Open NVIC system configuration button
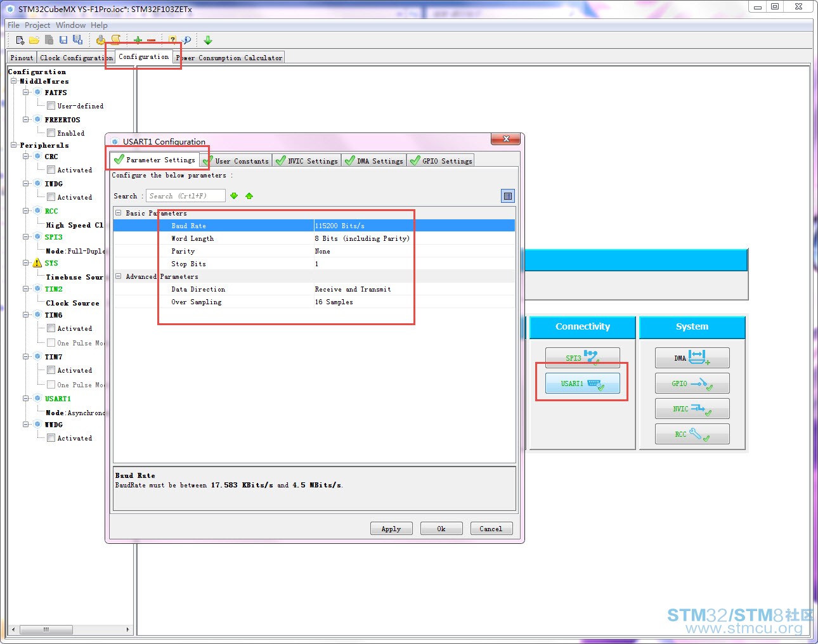Screen dimensions: 818x644 point(692,408)
